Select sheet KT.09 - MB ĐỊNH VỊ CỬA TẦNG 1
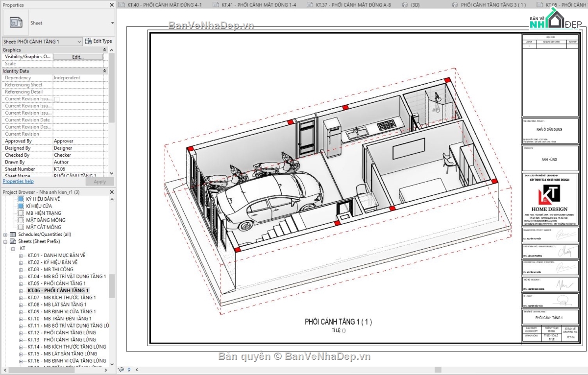588x375 pixels. point(62,311)
